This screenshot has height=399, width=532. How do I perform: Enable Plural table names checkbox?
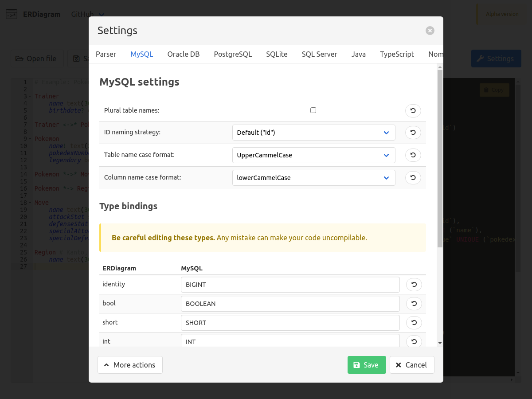point(313,110)
